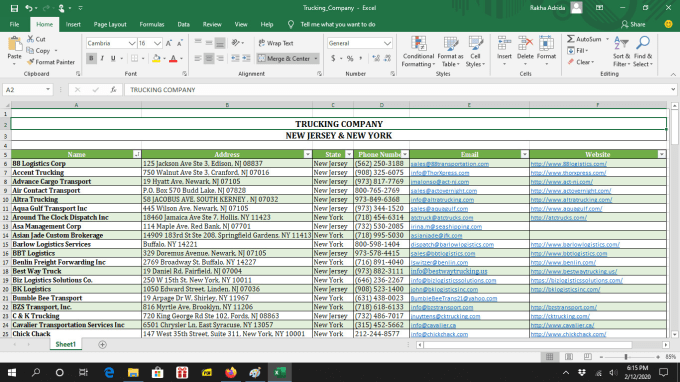Click the Paste clipboard icon

coord(14,44)
